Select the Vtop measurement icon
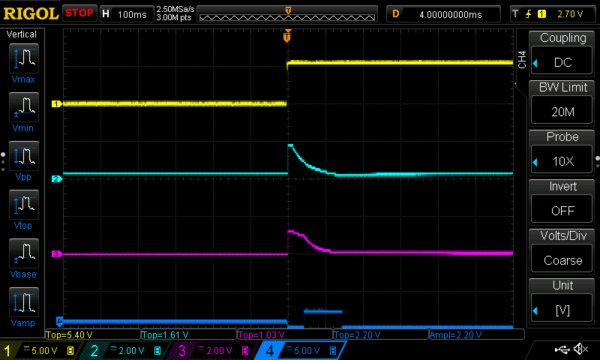This screenshot has width=600, height=360. pos(24,204)
